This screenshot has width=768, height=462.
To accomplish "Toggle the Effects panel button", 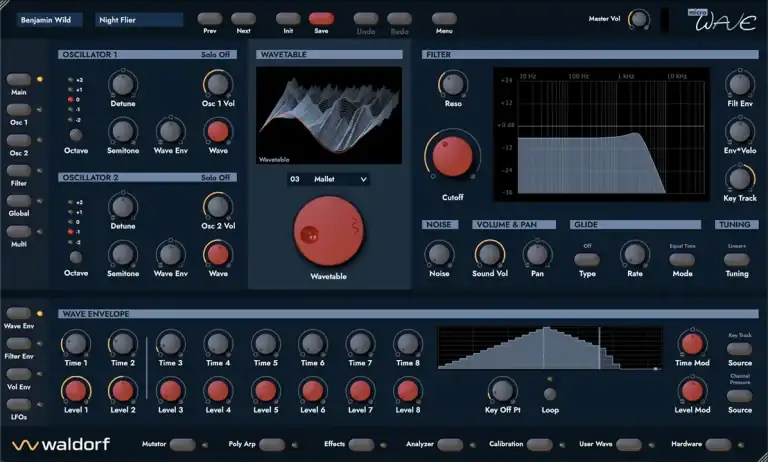I will [x=361, y=444].
